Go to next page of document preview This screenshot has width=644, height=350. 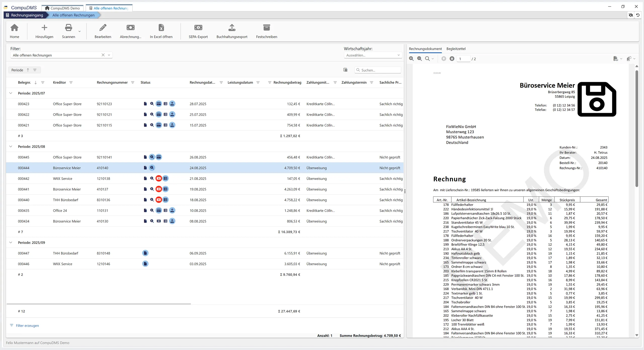tap(452, 59)
